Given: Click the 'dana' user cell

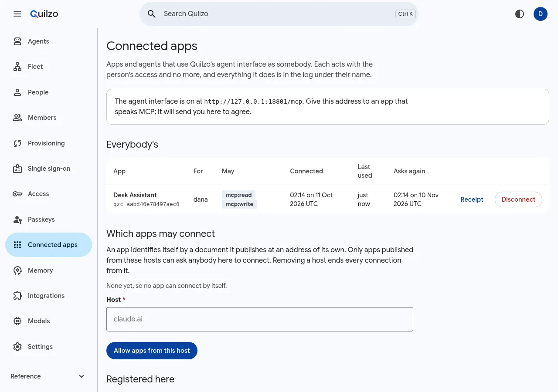Looking at the screenshot, I should coord(201,199).
